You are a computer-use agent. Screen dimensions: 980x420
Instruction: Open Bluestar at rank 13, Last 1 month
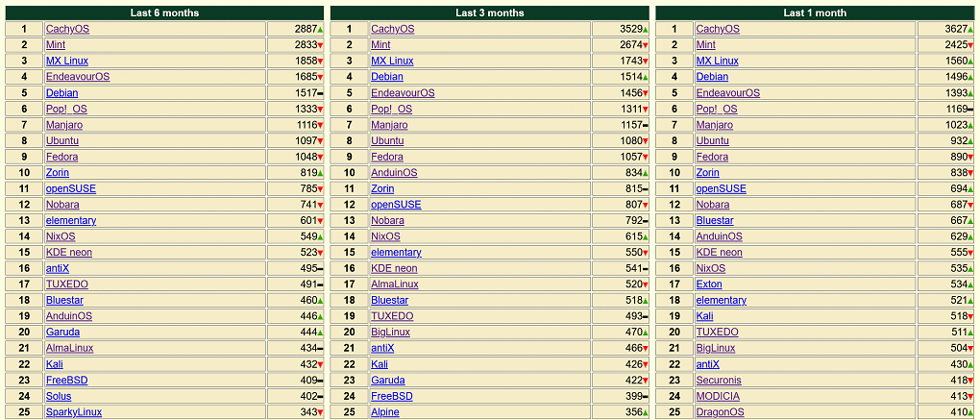click(x=715, y=221)
